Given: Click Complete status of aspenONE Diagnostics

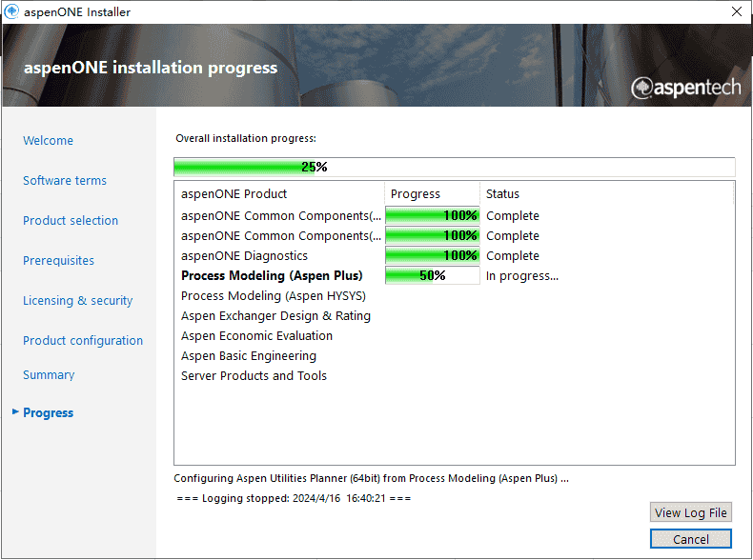Looking at the screenshot, I should (x=513, y=256).
